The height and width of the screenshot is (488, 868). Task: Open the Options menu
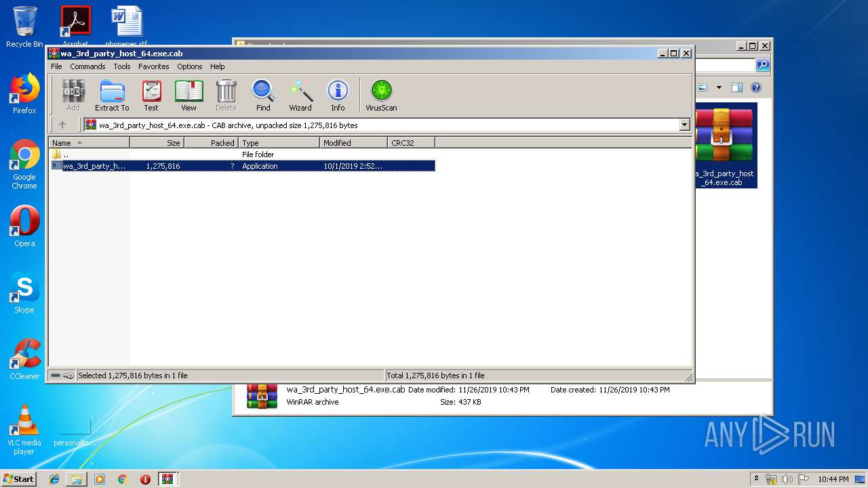coord(190,66)
